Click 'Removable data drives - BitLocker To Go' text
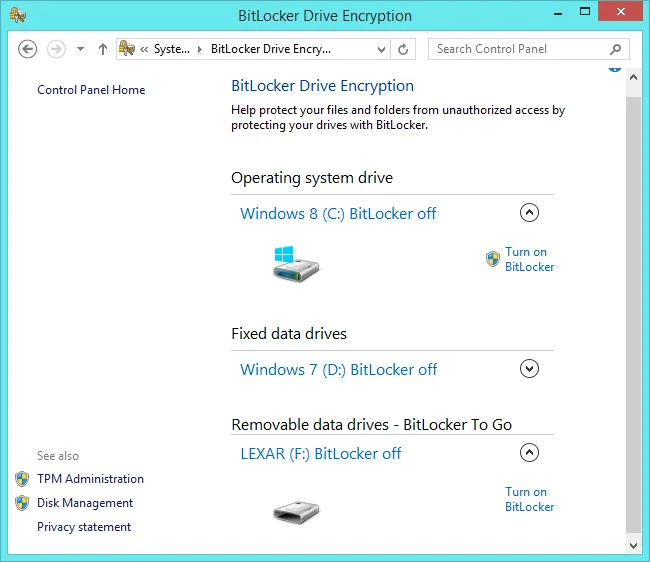Screen dimensions: 650x562 [371, 425]
